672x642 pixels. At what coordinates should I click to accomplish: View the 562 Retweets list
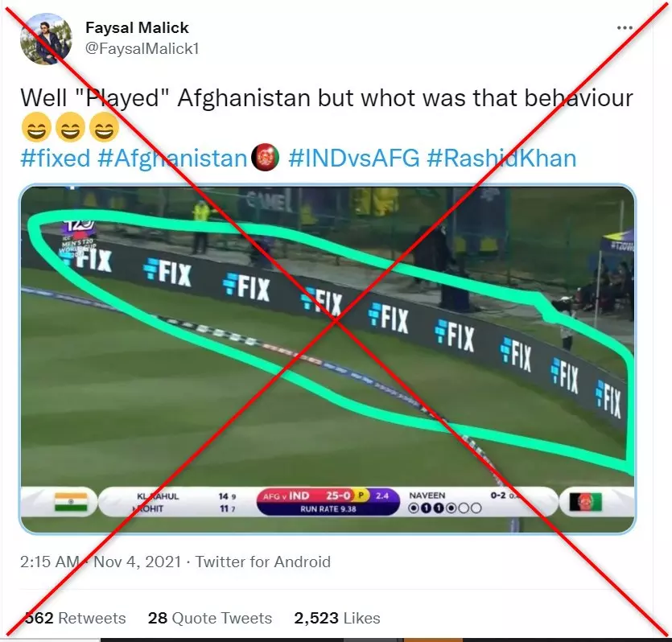[x=76, y=618]
